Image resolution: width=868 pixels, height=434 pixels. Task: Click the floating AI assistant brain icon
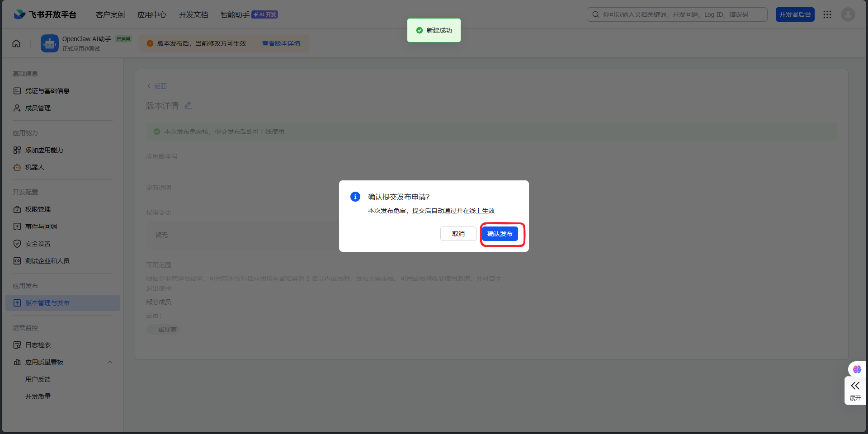point(857,369)
